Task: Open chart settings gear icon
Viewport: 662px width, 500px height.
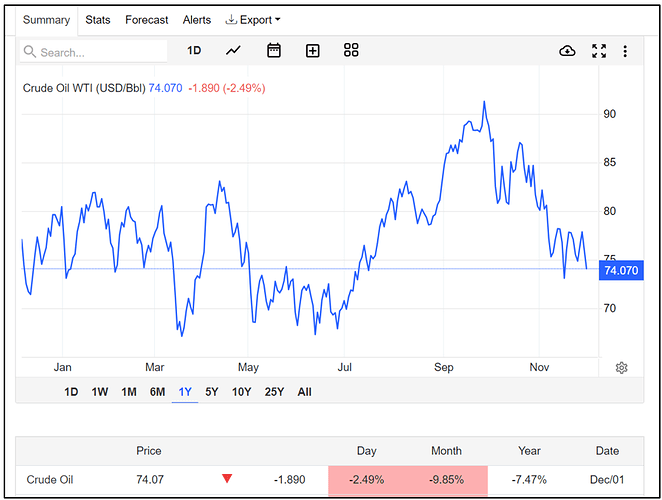Action: point(621,368)
